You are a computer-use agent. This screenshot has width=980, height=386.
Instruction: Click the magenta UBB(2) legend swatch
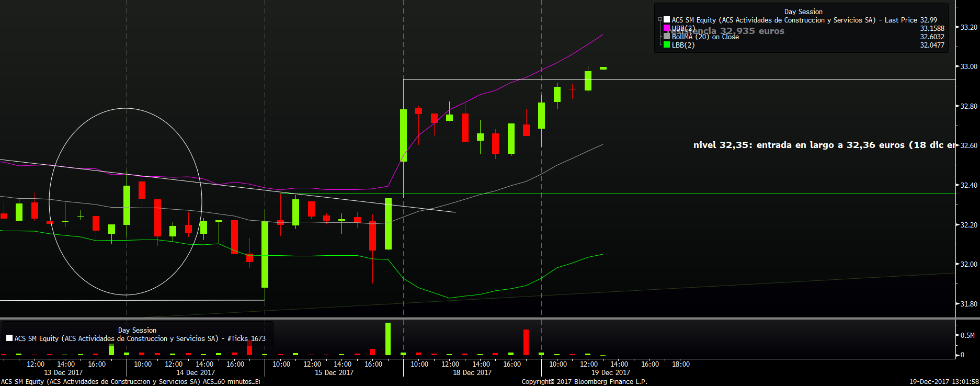coord(667,28)
